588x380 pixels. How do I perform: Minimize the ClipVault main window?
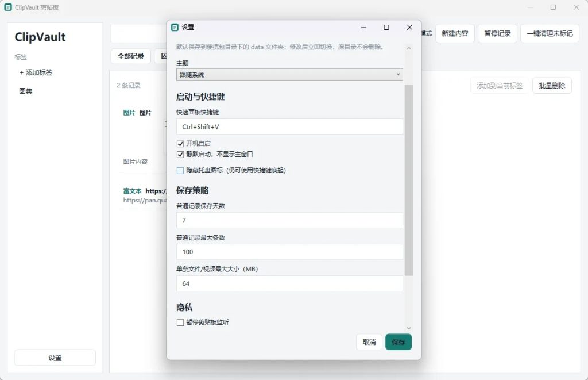point(530,7)
